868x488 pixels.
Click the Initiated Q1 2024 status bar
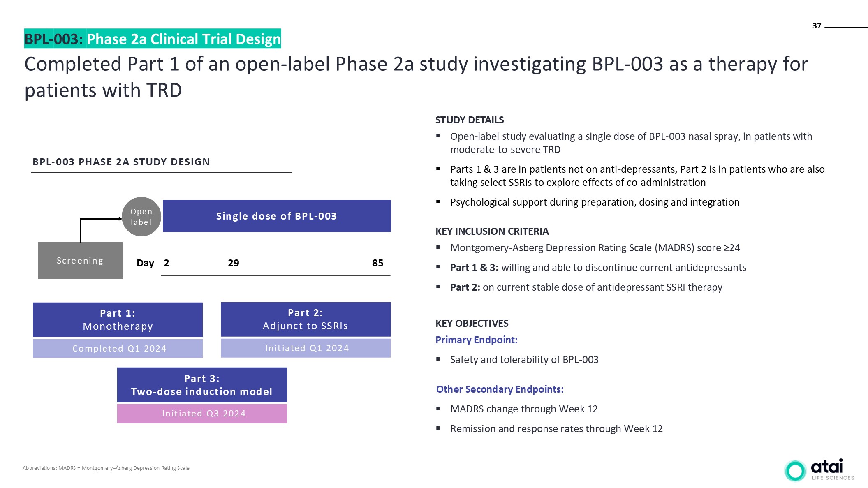click(306, 348)
